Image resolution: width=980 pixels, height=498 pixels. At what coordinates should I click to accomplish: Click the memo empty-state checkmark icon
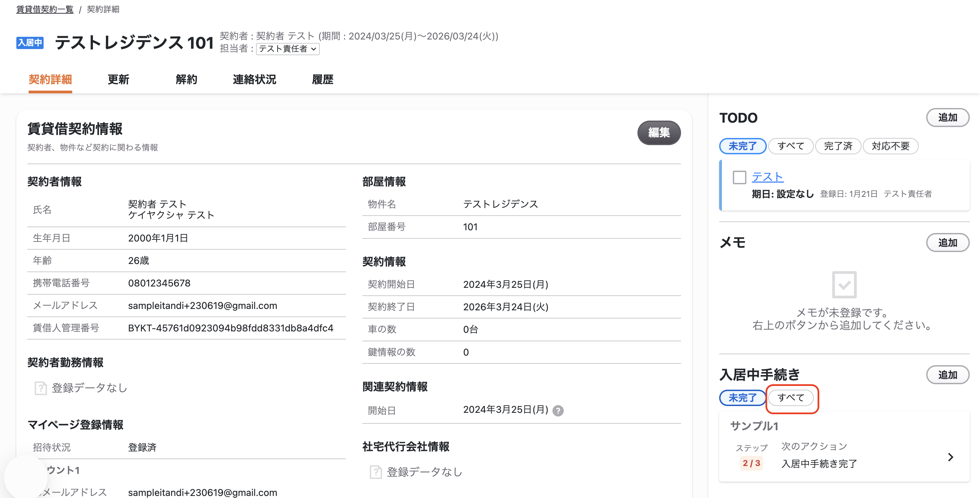pos(844,284)
